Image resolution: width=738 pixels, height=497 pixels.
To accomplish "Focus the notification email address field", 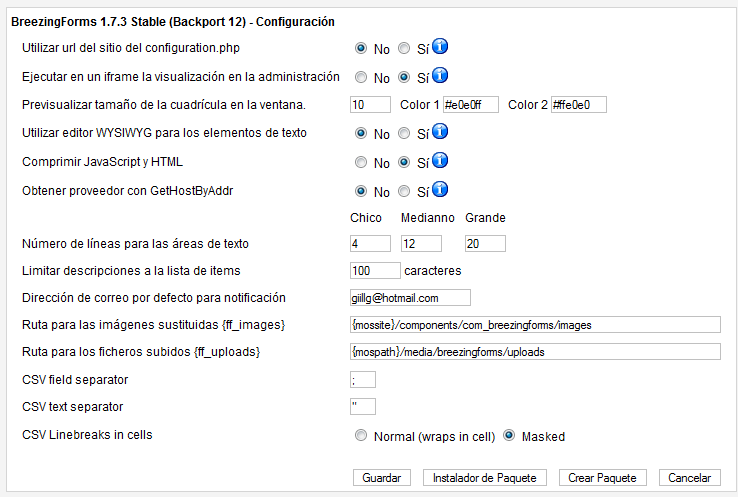I will pos(410,297).
